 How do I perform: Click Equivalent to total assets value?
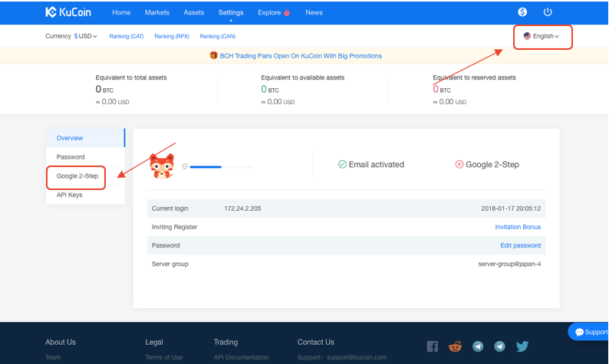(x=104, y=90)
